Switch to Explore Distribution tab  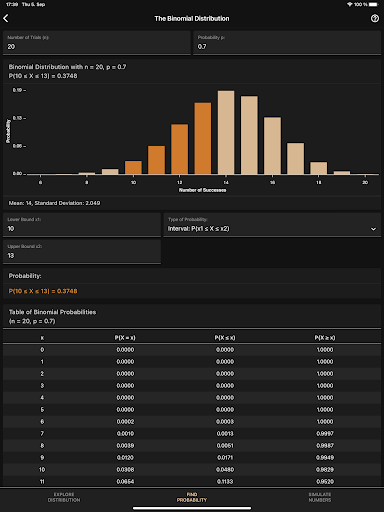point(64,497)
